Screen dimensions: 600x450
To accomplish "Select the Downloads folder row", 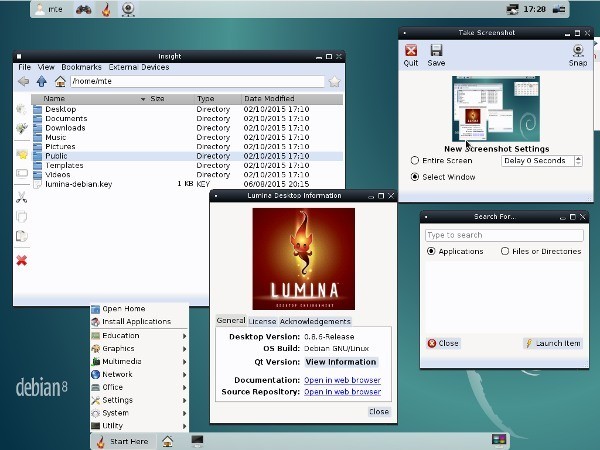I will (187, 128).
